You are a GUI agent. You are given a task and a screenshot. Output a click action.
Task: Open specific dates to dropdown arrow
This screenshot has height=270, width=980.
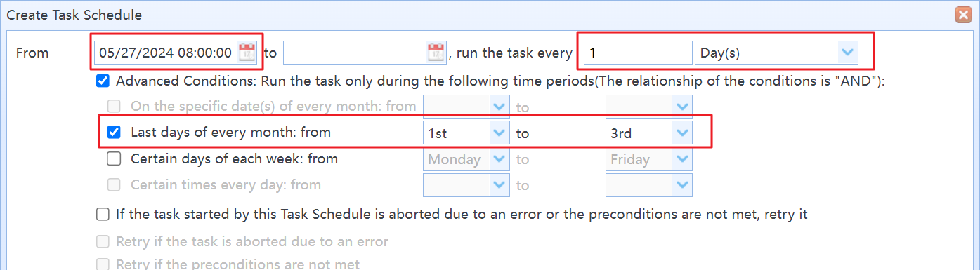pos(682,107)
